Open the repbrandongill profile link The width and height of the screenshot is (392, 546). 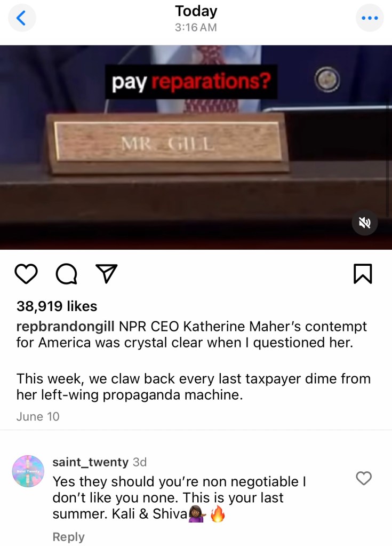pyautogui.click(x=66, y=327)
